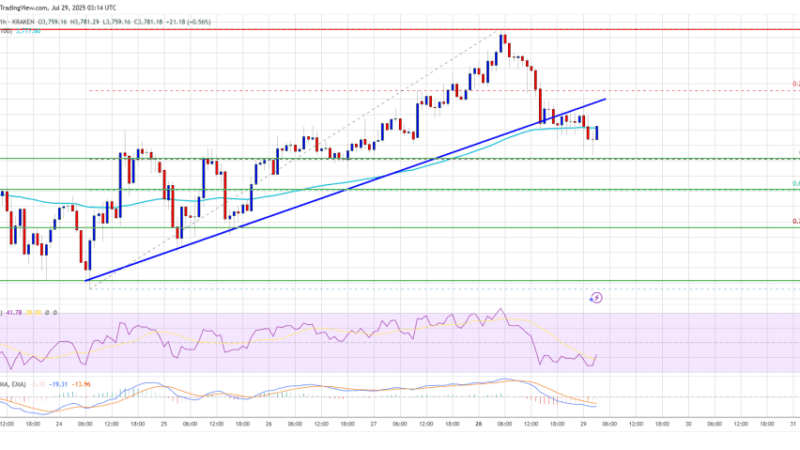Image resolution: width=800 pixels, height=450 pixels.
Task: Click the date label 25 on time axis
Action: coord(164,424)
